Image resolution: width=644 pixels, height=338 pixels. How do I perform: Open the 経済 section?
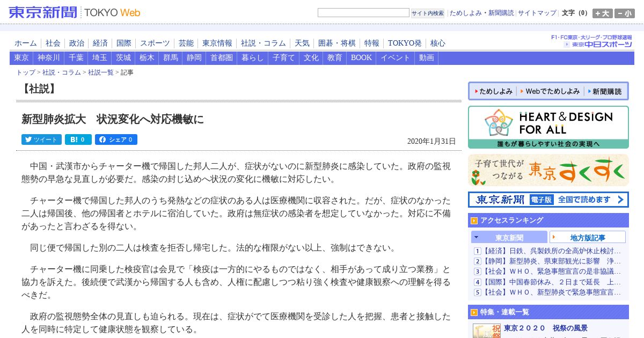coord(100,43)
